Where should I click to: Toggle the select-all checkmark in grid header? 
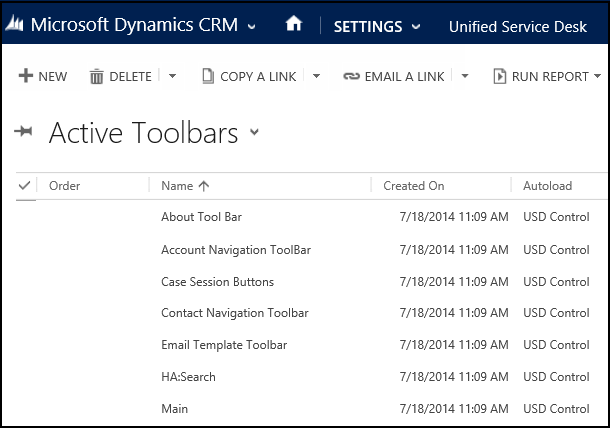point(24,185)
